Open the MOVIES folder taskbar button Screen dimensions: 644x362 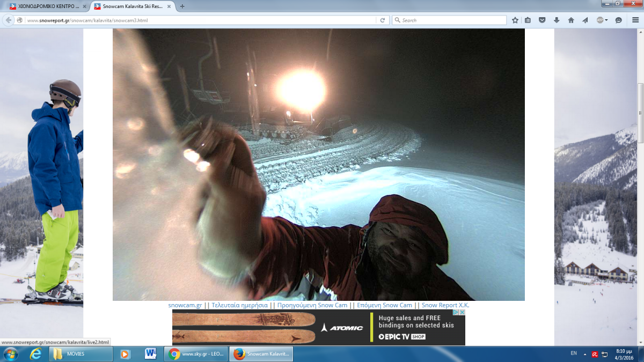pyautogui.click(x=80, y=354)
